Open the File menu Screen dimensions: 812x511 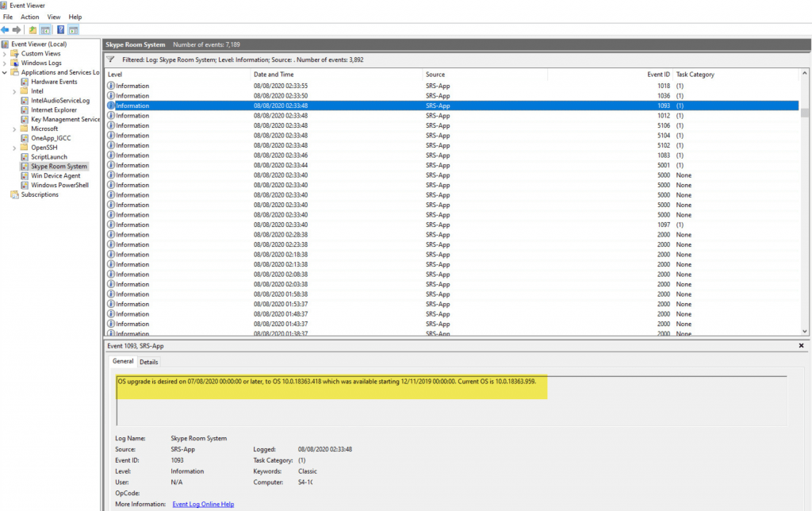tap(8, 17)
